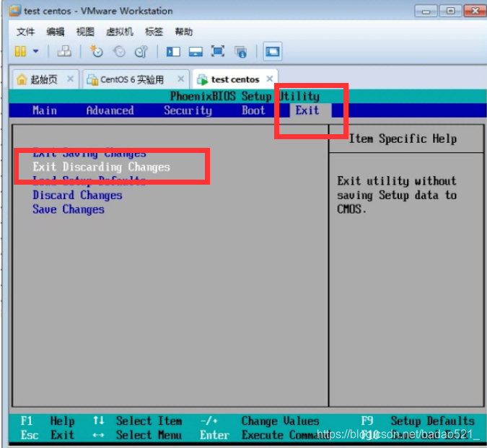Open the 标签 menu
The width and height of the screenshot is (487, 448).
coord(154,32)
